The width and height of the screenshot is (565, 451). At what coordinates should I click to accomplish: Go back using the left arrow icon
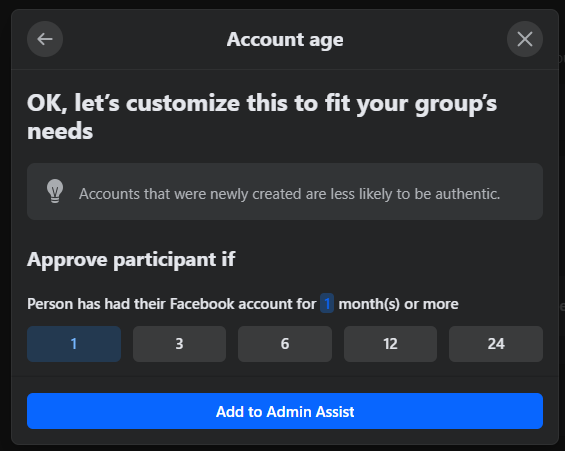pos(45,39)
